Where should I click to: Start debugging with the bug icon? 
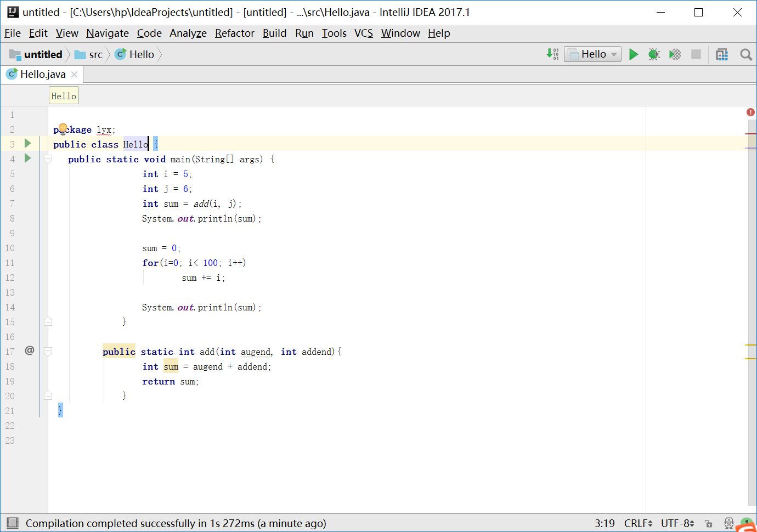point(654,54)
